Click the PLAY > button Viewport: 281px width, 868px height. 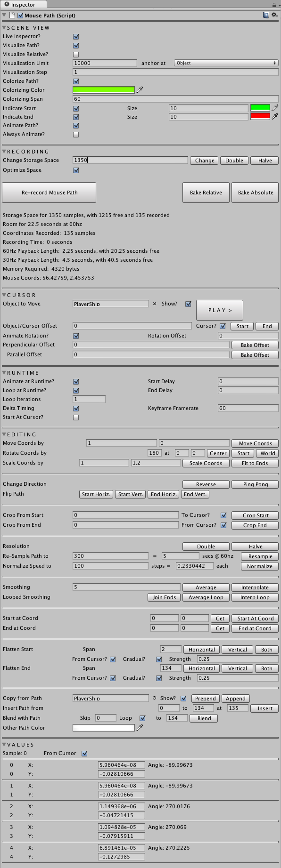tap(220, 310)
